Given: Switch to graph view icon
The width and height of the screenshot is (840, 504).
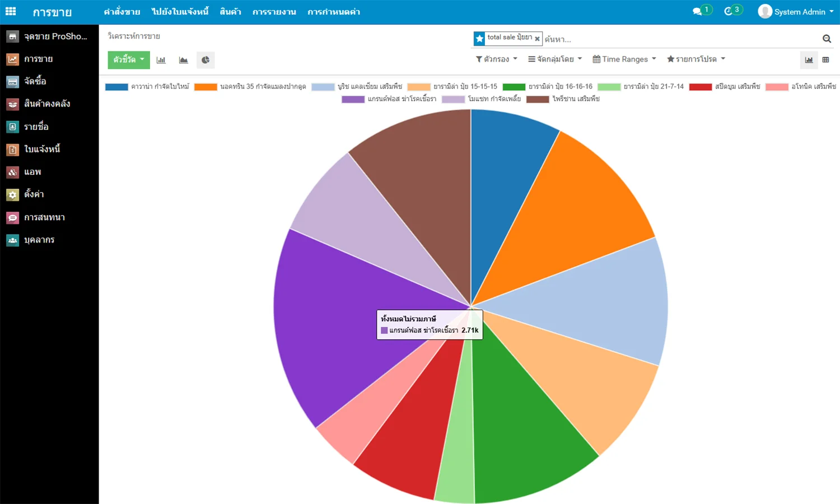Looking at the screenshot, I should click(809, 60).
